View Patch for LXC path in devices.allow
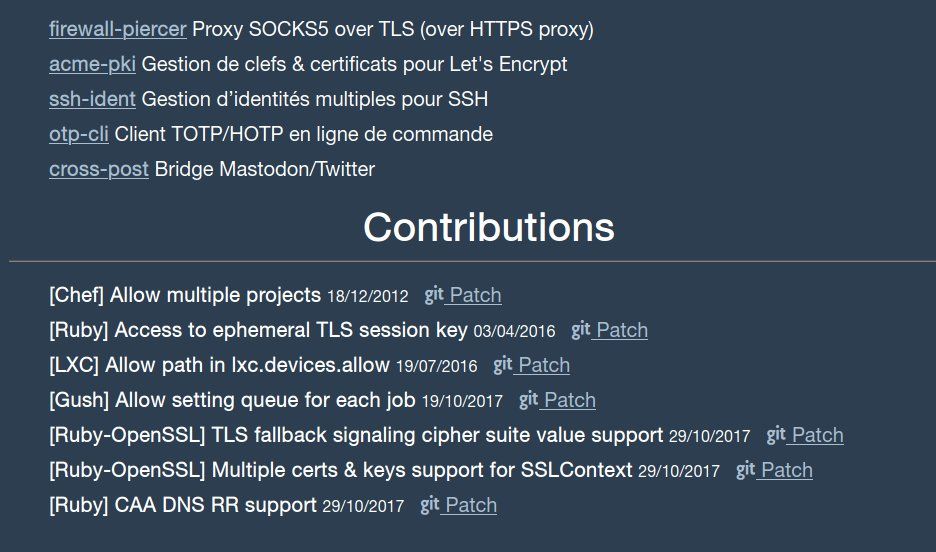Image resolution: width=936 pixels, height=552 pixels. coord(544,365)
